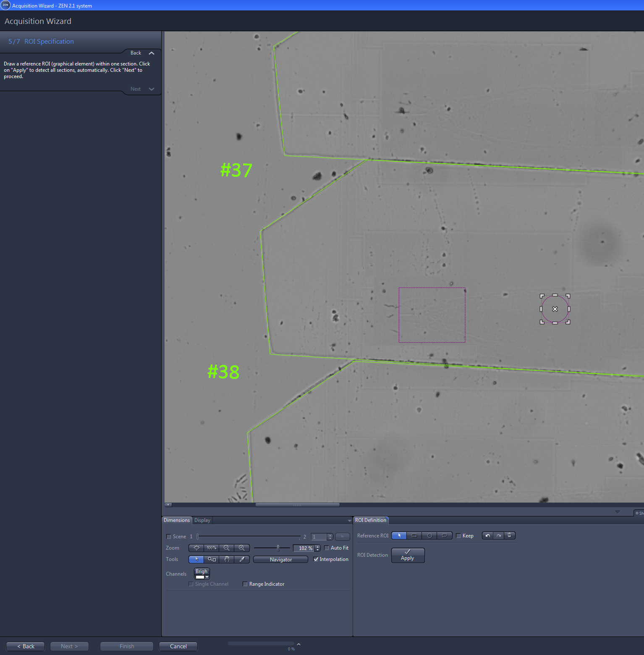Click the trash icon to delete ROI
644x655 pixels.
(509, 535)
